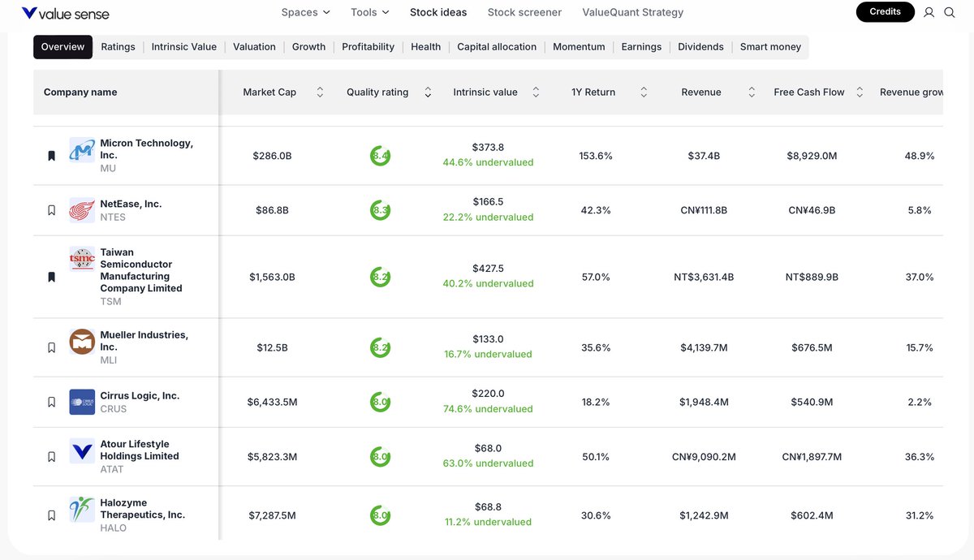Sort by 1Y Return column arrows

[x=644, y=93]
